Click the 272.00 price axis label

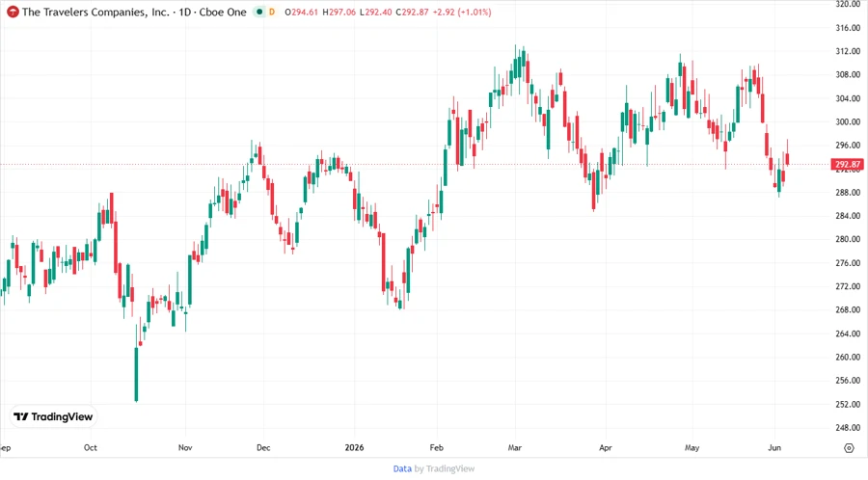[x=848, y=286]
